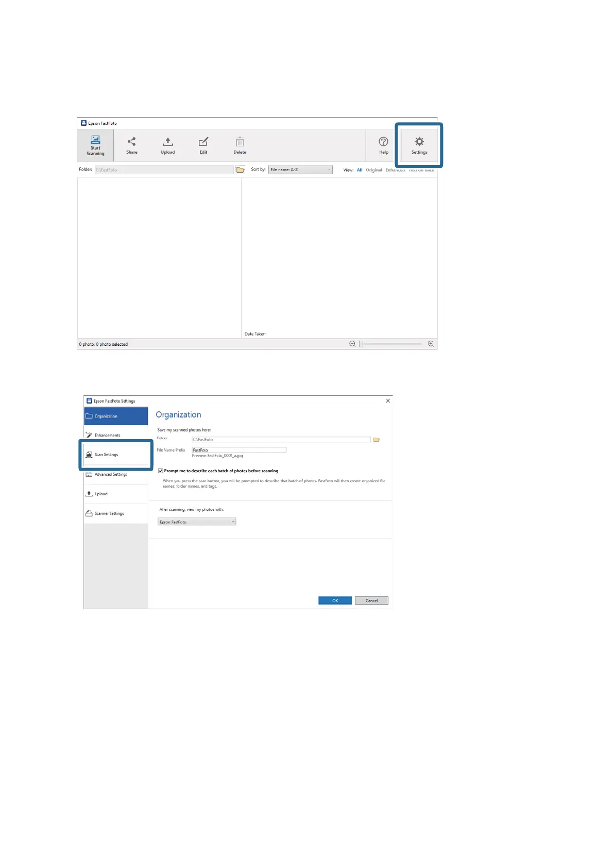Image resolution: width=613 pixels, height=868 pixels.
Task: Click the zoom in magnifier icon
Action: [431, 344]
